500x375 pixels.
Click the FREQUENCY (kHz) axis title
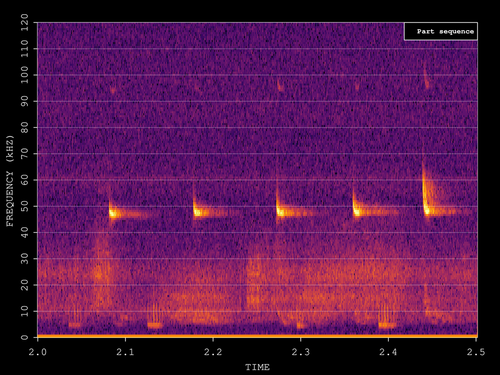10,181
